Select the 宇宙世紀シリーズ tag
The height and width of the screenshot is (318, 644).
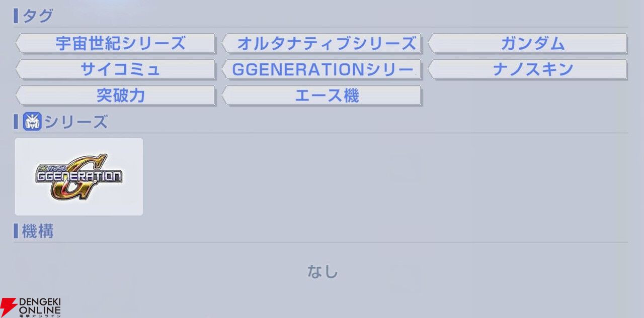tap(116, 44)
